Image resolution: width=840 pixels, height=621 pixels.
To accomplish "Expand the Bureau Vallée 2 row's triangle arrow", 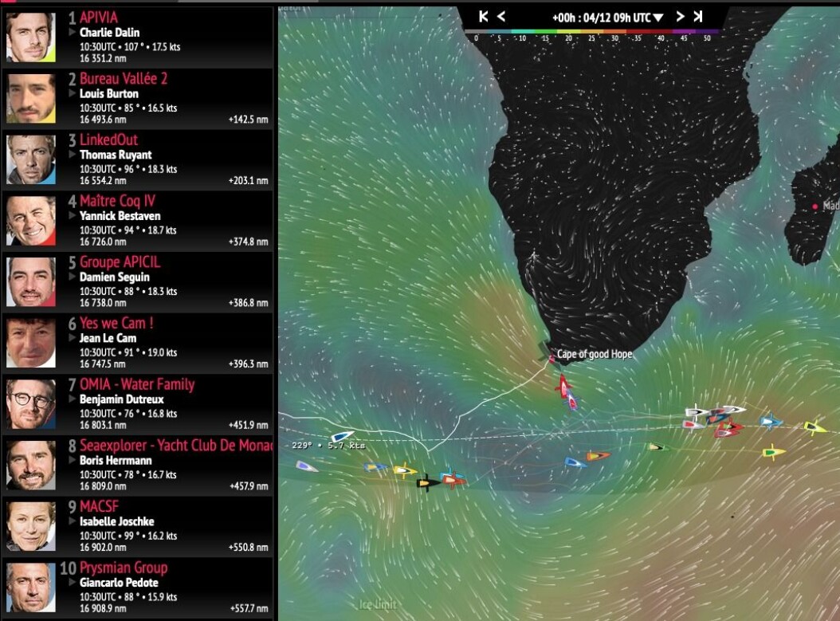I will pos(73,93).
